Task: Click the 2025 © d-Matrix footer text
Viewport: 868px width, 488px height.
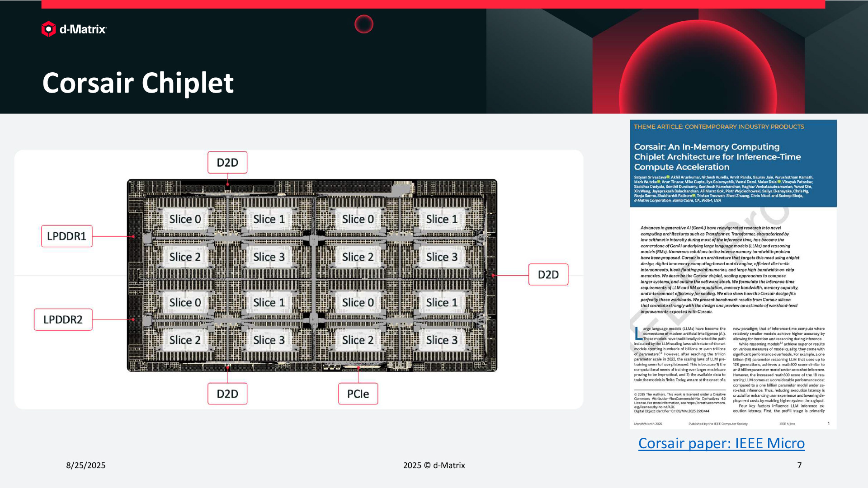Action: pyautogui.click(x=434, y=465)
